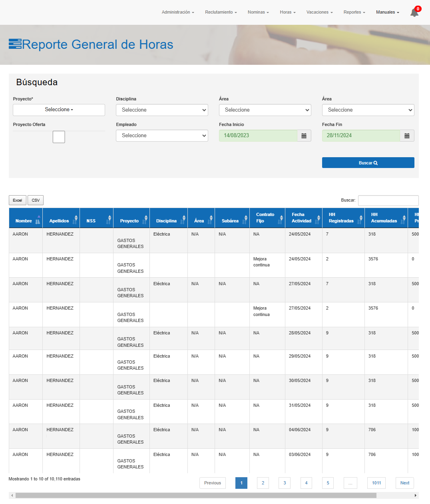Open the Nominas menu
The image size is (430, 504).
(x=258, y=12)
